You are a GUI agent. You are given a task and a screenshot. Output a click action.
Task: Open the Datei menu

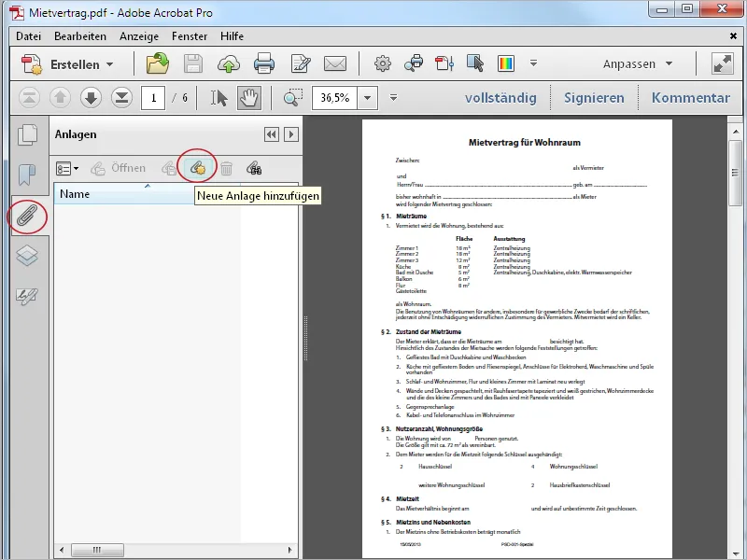pos(29,36)
